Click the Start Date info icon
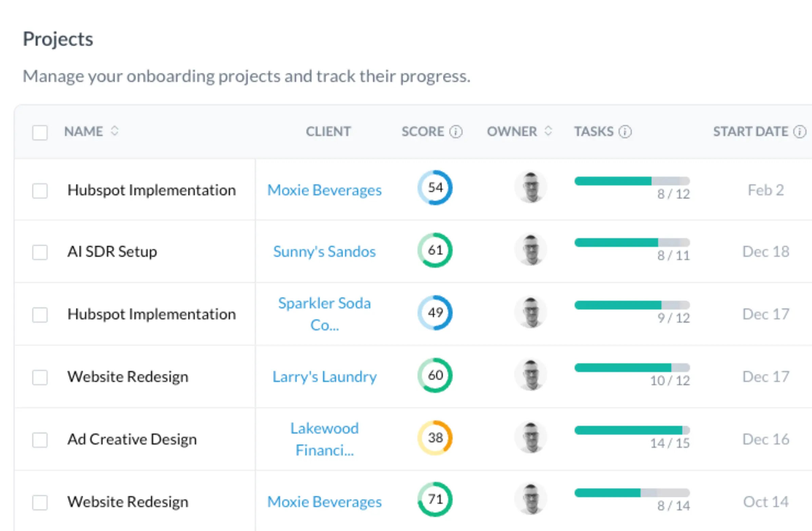Viewport: 812px width, 531px height. click(799, 132)
